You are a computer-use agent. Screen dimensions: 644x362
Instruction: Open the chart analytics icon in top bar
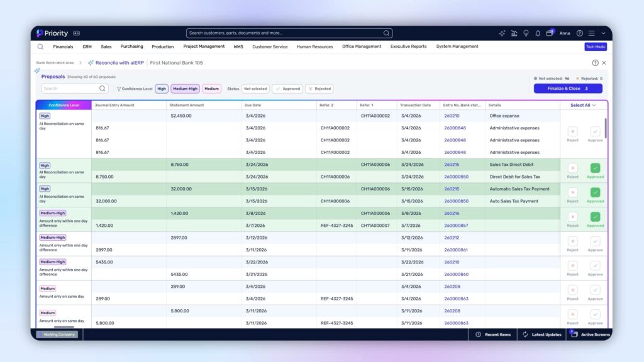coord(514,33)
